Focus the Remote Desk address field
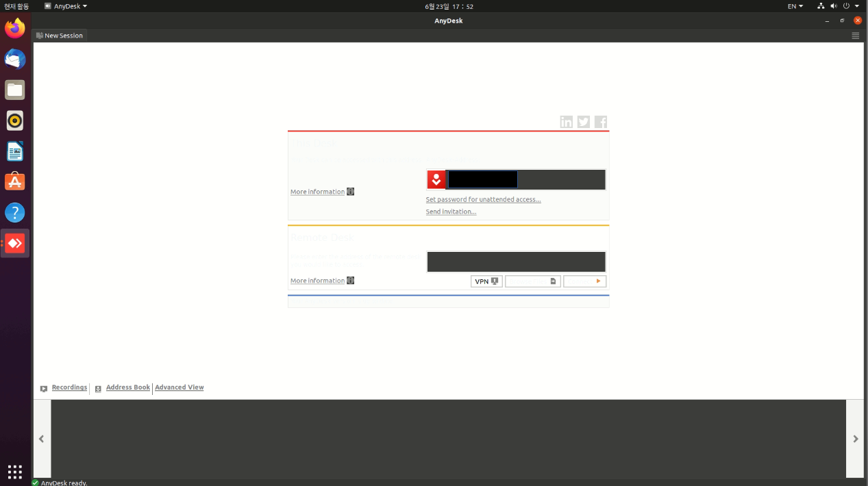This screenshot has height=486, width=868. [516, 261]
